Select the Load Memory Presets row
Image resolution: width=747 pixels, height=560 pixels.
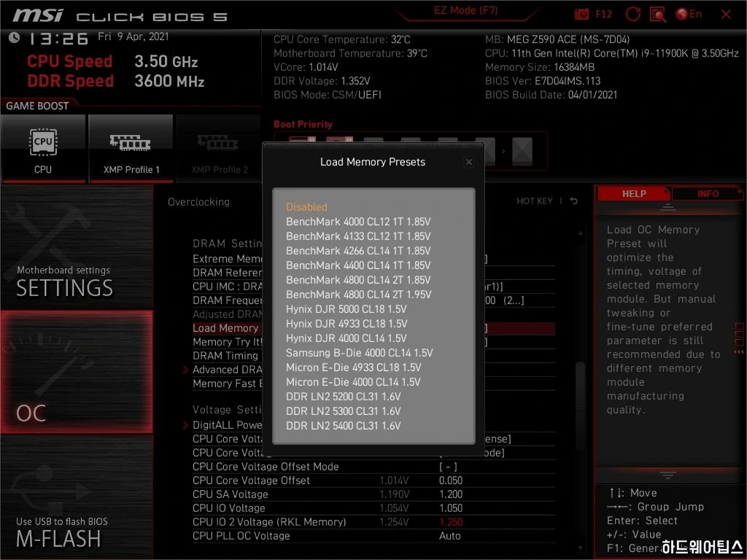(x=373, y=329)
